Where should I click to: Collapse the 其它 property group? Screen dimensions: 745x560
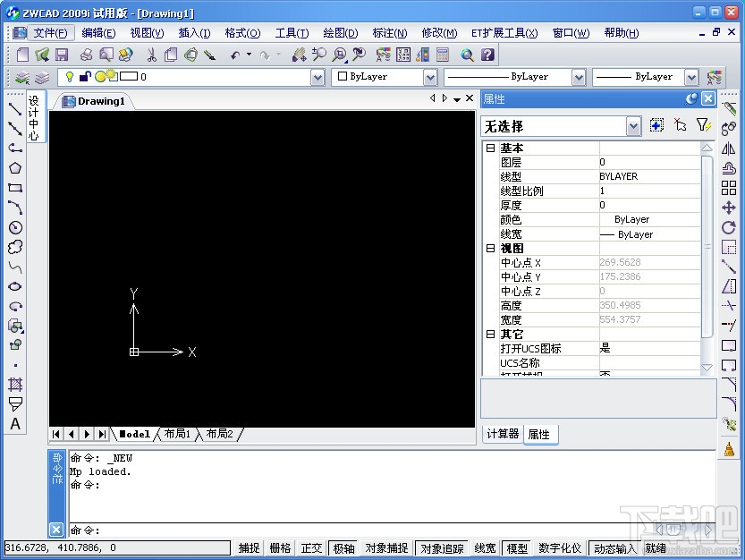point(490,335)
